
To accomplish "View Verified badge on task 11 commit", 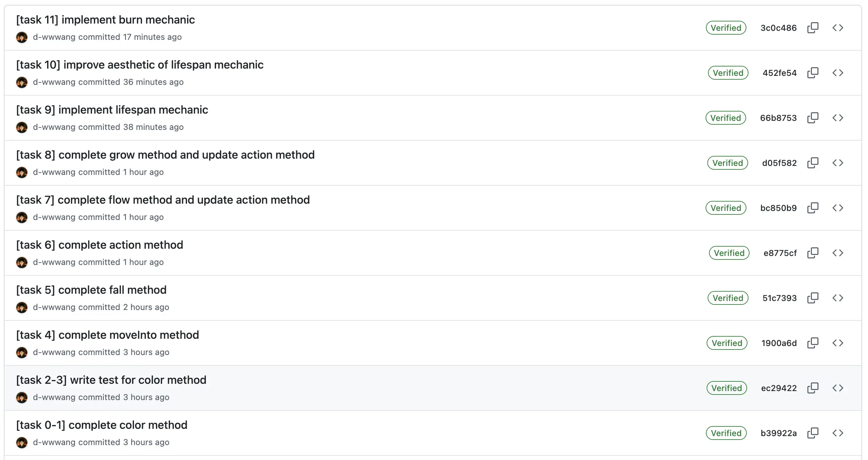I will [726, 28].
